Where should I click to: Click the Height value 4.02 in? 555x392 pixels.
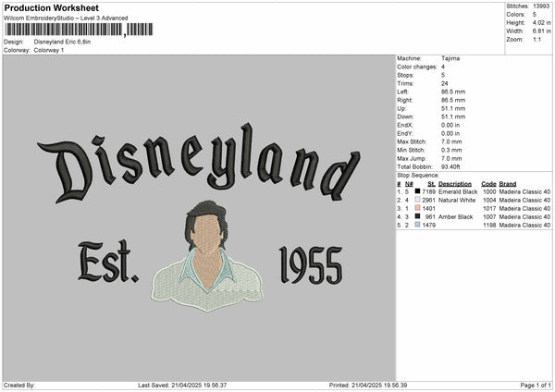coord(541,22)
